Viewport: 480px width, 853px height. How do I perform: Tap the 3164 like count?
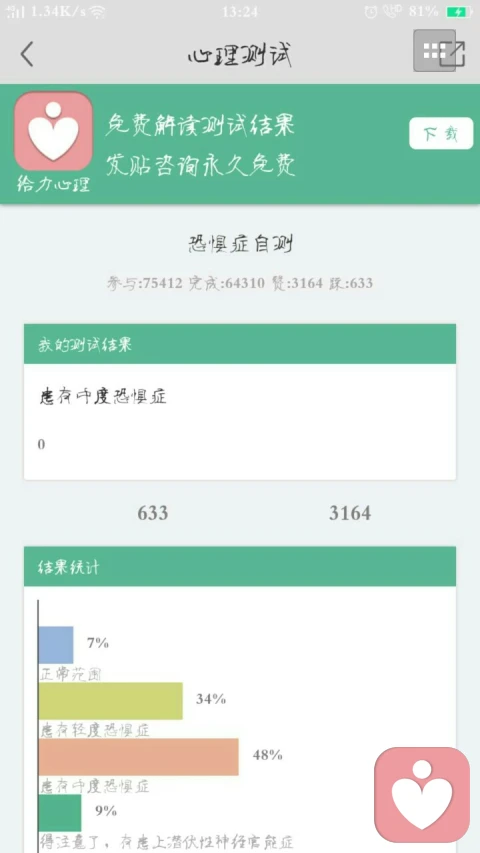pyautogui.click(x=350, y=513)
